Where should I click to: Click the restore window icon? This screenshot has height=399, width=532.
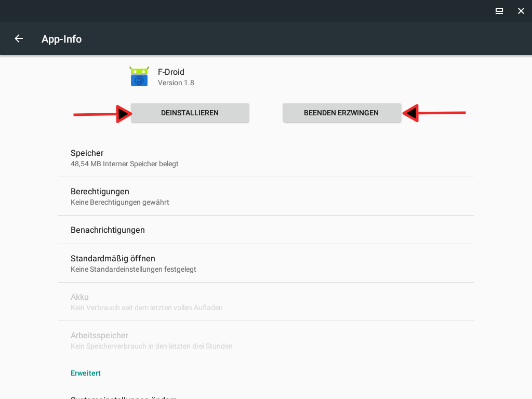pyautogui.click(x=499, y=11)
